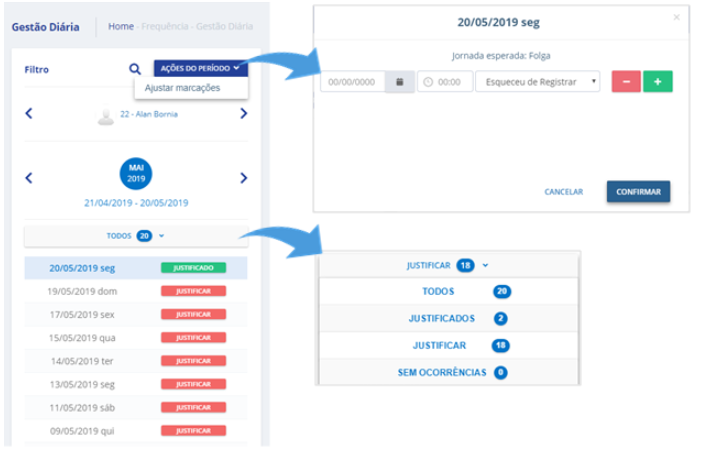Choose SEM OCORRÊNCIAS filter option
719x451 pixels.
(x=447, y=372)
